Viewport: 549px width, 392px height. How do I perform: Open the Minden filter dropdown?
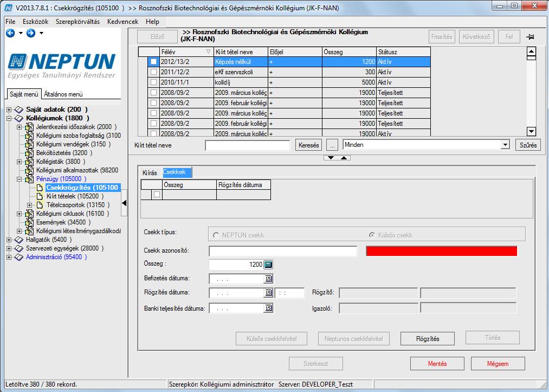point(505,145)
